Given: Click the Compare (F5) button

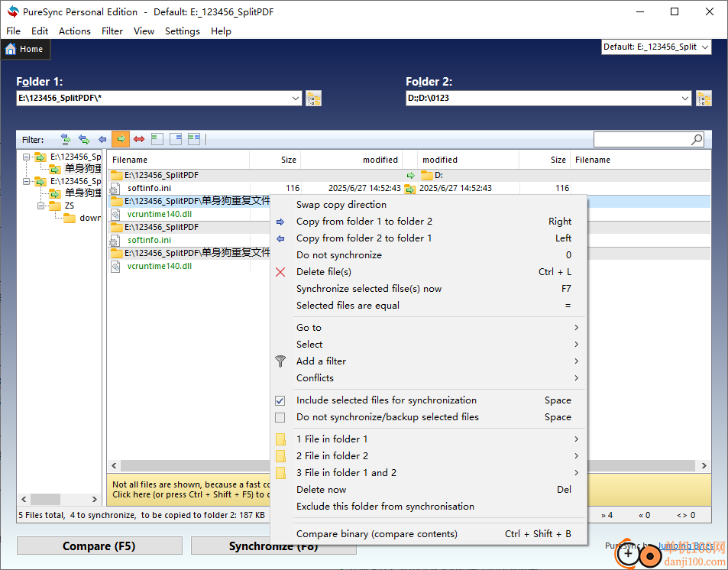Looking at the screenshot, I should tap(99, 546).
